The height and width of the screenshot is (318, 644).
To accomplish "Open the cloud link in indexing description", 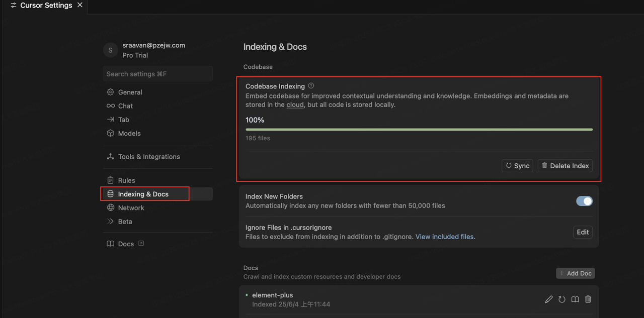I will 295,104.
